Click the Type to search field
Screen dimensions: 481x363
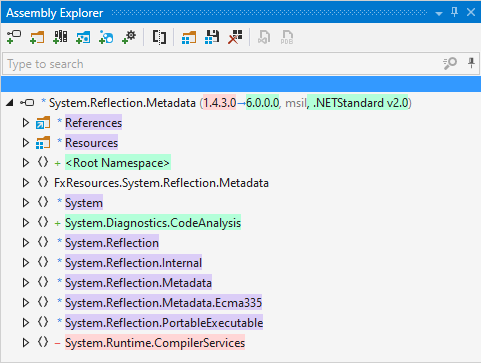click(222, 64)
